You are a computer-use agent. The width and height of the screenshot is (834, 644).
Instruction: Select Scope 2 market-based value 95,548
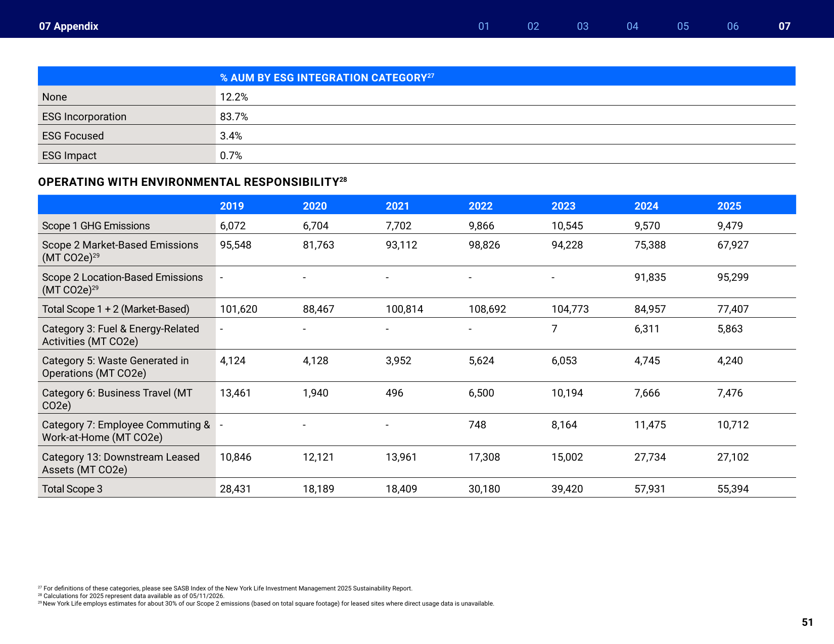pyautogui.click(x=236, y=245)
